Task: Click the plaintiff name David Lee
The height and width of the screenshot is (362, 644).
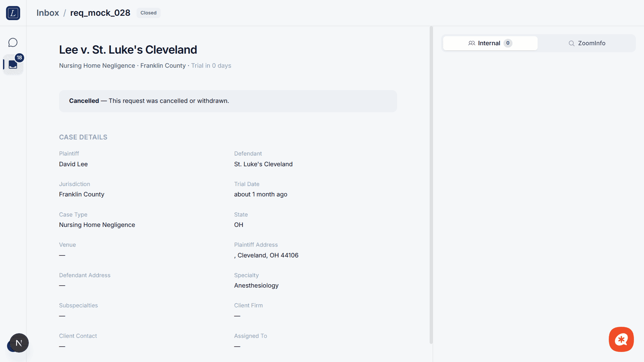Action: (x=73, y=164)
